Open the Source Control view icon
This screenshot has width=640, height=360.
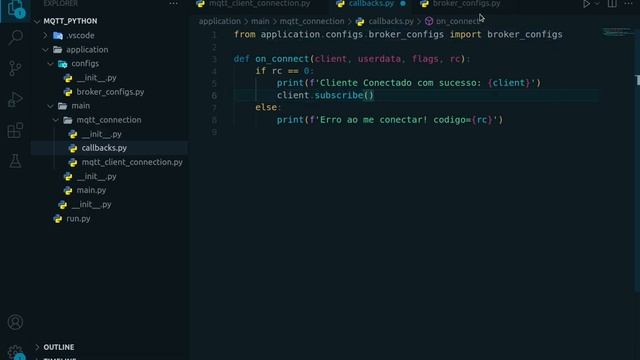click(x=15, y=68)
